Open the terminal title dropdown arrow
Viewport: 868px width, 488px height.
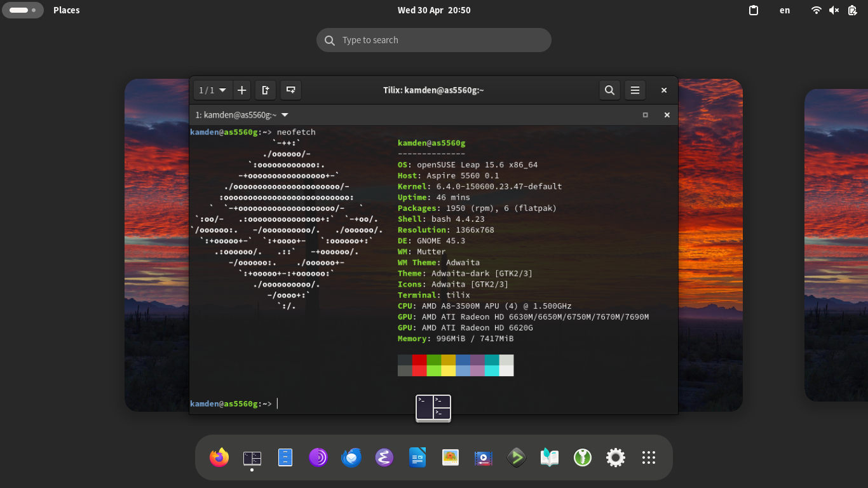(x=285, y=115)
